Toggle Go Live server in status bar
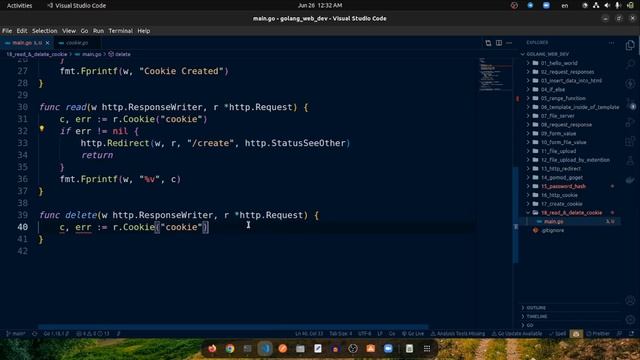The height and width of the screenshot is (360, 640). tap(413, 333)
